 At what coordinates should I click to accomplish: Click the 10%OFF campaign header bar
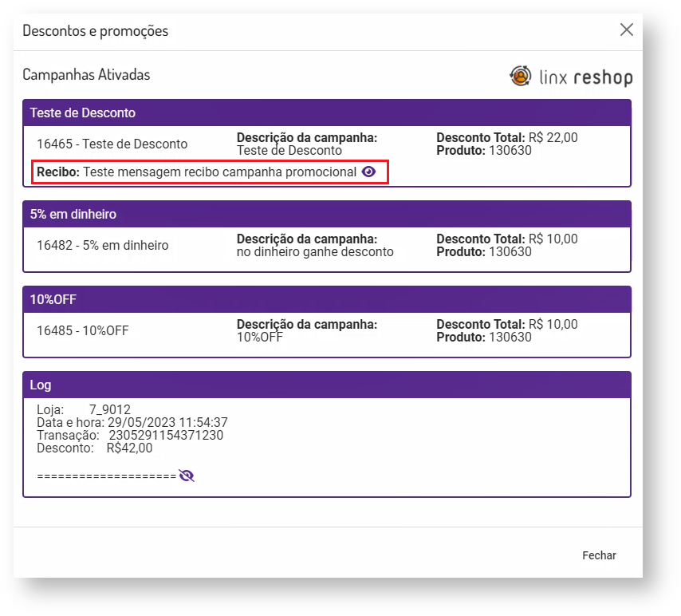(326, 299)
